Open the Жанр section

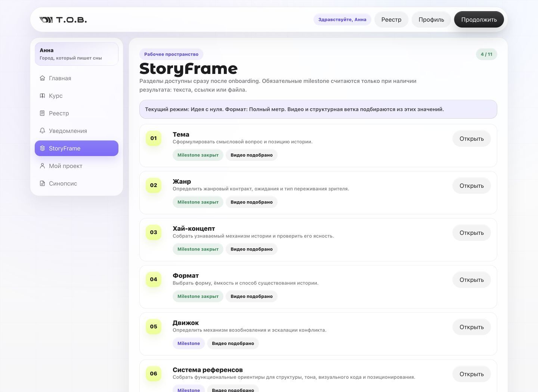(471, 186)
